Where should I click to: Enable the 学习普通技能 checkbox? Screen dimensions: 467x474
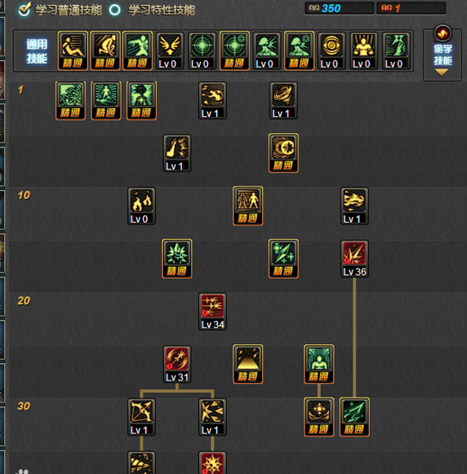tap(24, 9)
